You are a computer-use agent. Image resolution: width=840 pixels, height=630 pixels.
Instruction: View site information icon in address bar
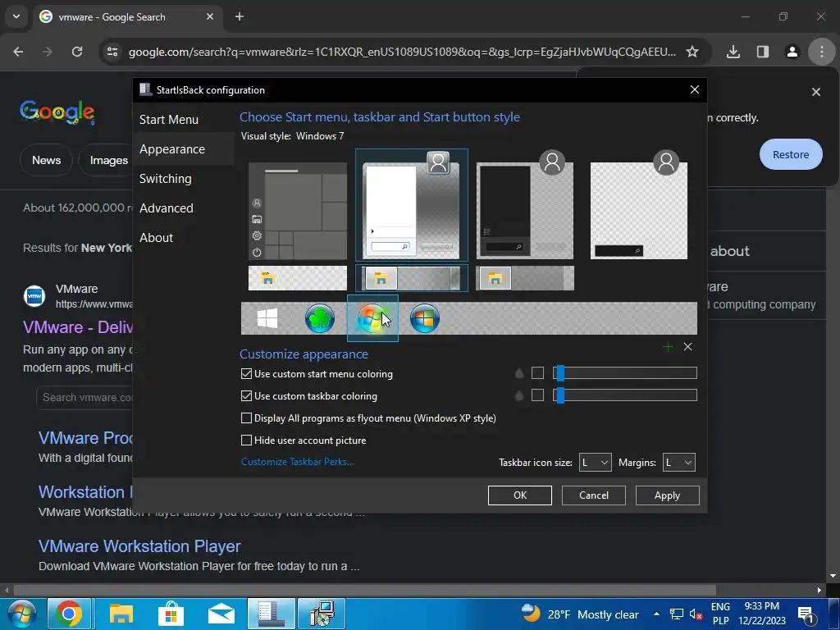point(112,52)
